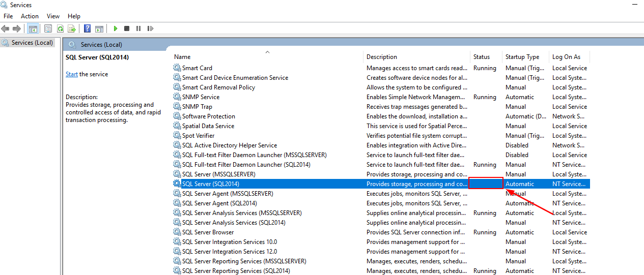This screenshot has width=644, height=275.
Task: Click the Pause Service toolbar icon
Action: [x=138, y=29]
